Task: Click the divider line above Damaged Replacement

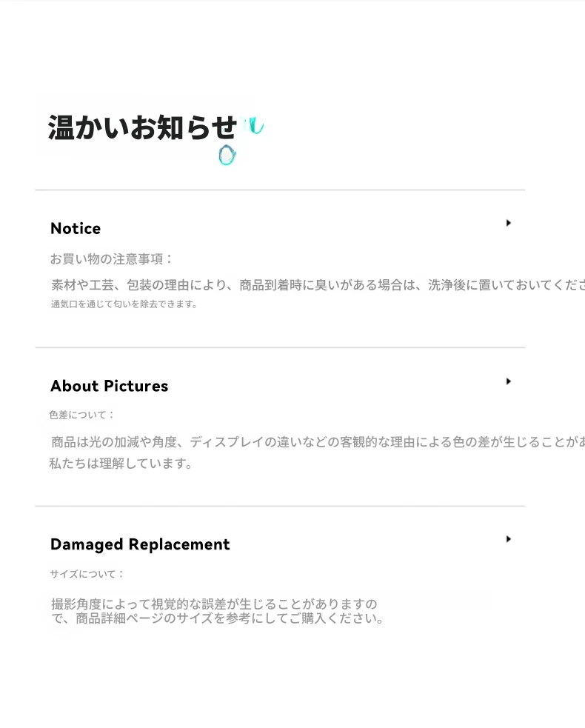Action: [280, 507]
